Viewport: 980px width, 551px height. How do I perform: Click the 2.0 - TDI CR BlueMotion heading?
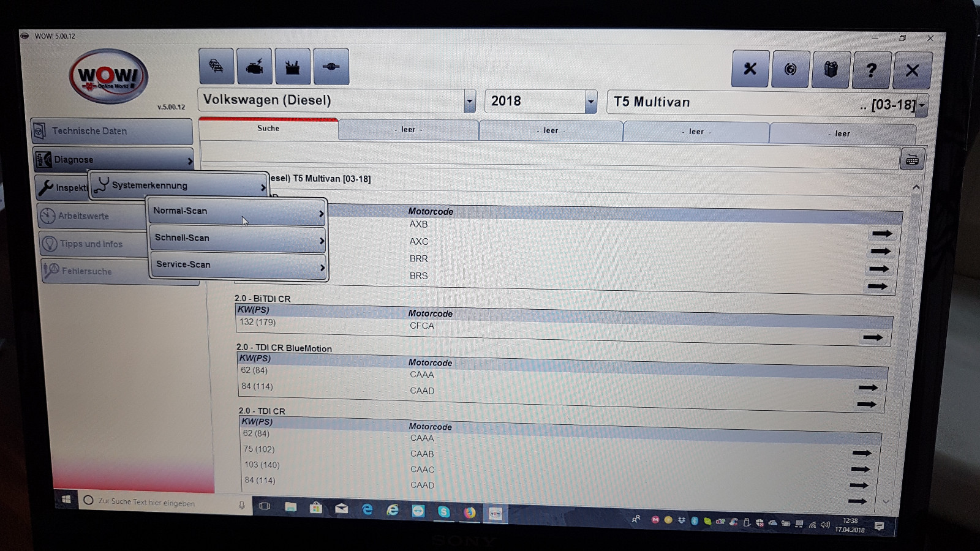point(284,348)
